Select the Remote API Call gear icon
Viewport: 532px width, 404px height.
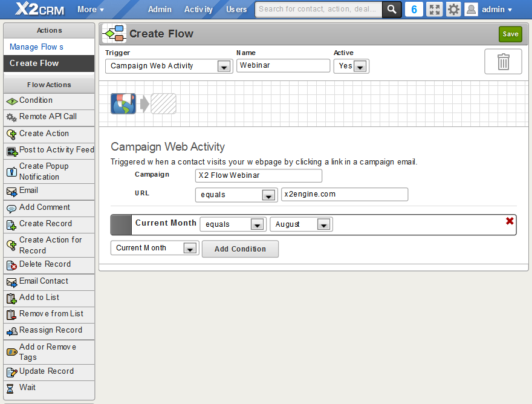coord(11,117)
